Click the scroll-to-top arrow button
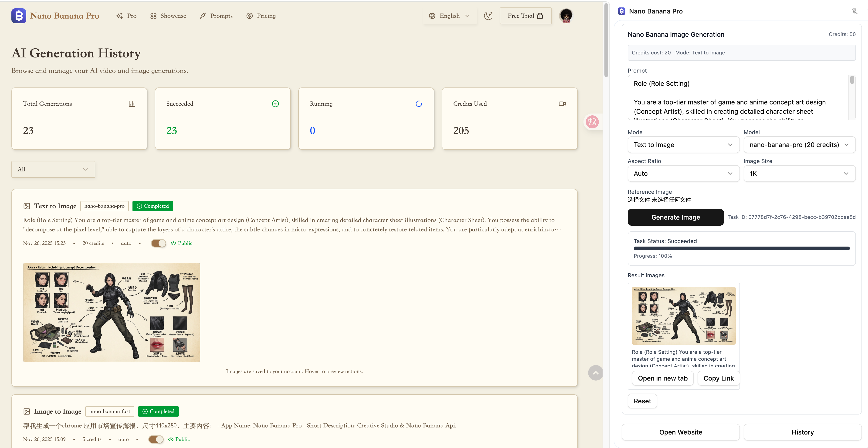 pos(595,373)
